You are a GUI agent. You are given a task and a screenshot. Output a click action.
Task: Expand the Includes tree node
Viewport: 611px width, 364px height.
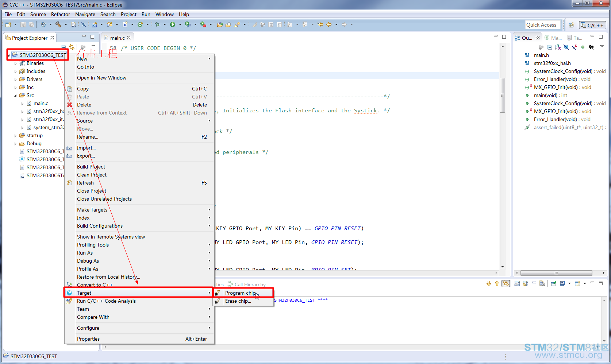pyautogui.click(x=15, y=71)
